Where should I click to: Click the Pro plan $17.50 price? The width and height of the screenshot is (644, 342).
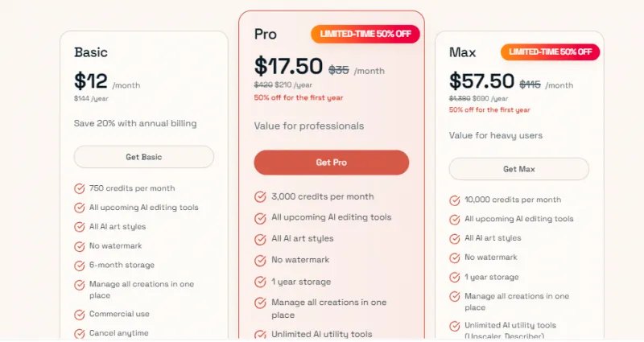pyautogui.click(x=288, y=66)
